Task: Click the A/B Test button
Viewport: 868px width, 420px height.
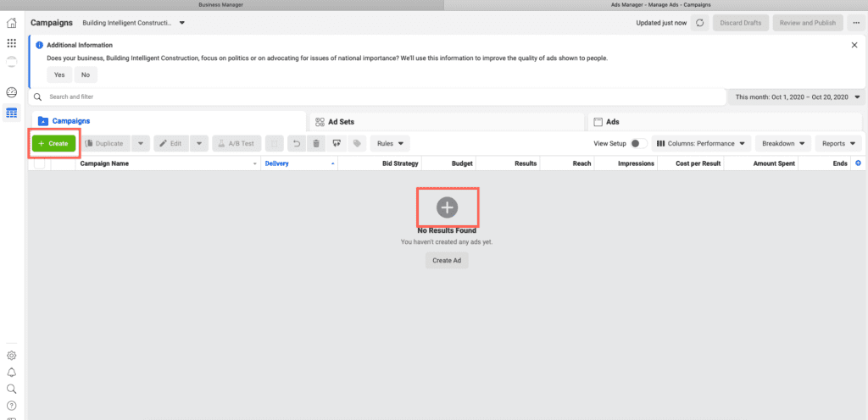Action: (236, 143)
